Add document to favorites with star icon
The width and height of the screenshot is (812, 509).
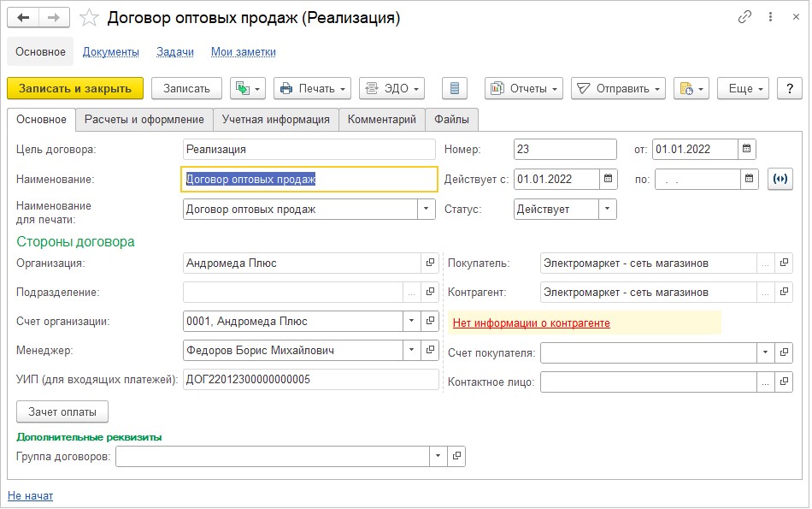[88, 18]
